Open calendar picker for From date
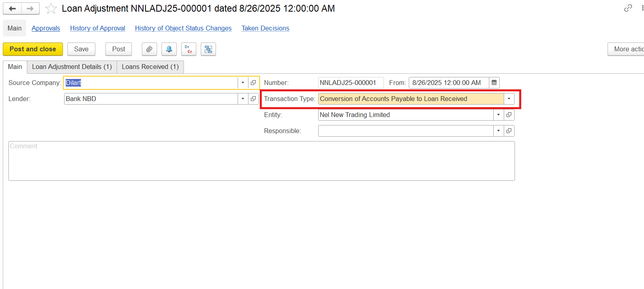This screenshot has height=289, width=644. (x=494, y=83)
